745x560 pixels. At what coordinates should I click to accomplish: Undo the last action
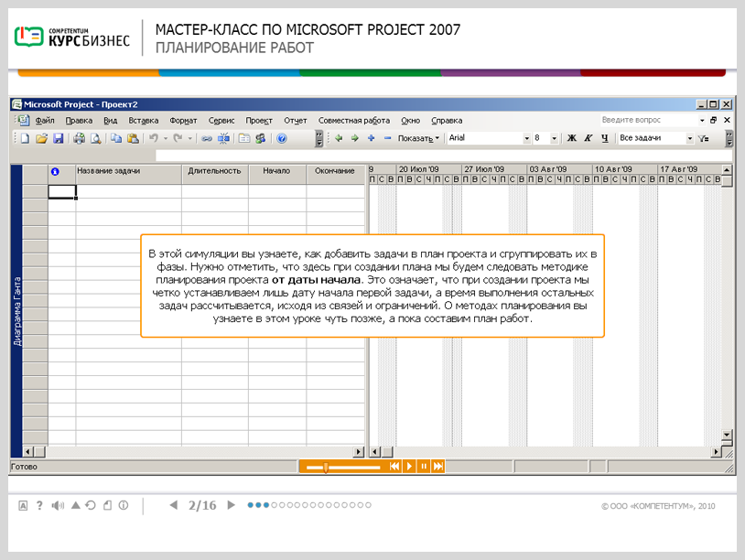pyautogui.click(x=153, y=138)
